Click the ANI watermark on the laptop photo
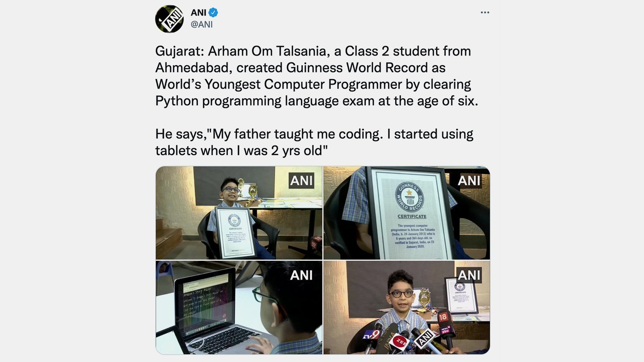644x362 pixels. (302, 275)
